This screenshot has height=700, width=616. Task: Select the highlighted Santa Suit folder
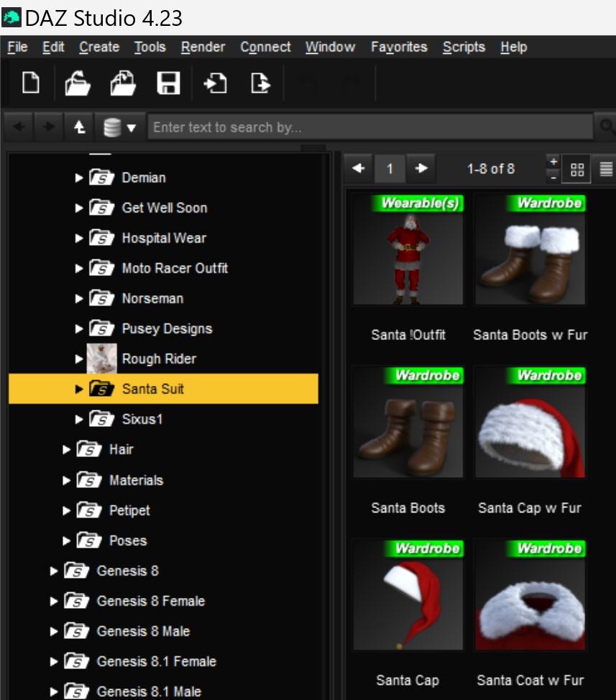[163, 389]
